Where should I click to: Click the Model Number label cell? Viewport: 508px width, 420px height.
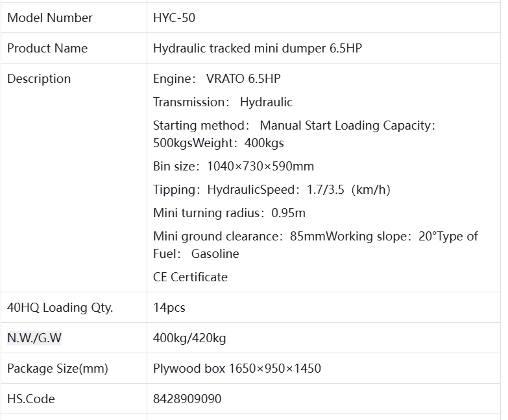tap(50, 18)
